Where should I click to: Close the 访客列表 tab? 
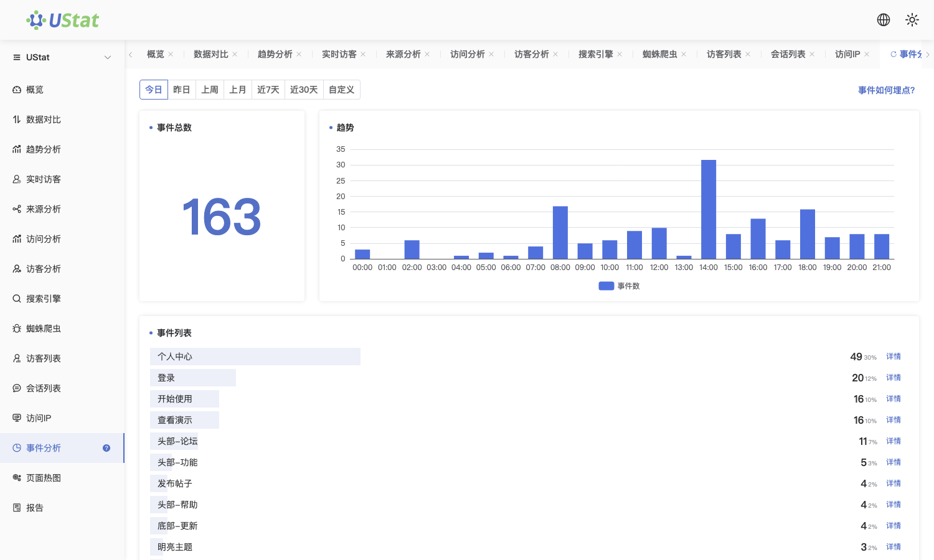[748, 54]
